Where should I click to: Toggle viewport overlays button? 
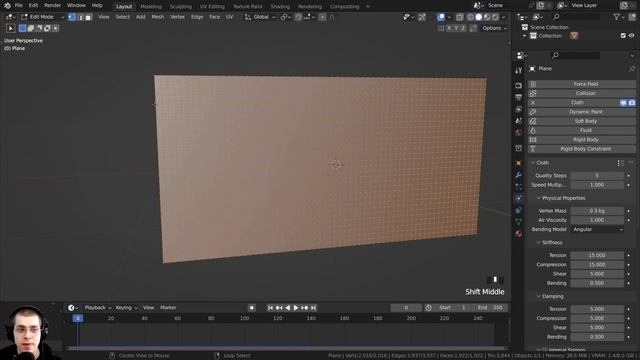pyautogui.click(x=441, y=17)
